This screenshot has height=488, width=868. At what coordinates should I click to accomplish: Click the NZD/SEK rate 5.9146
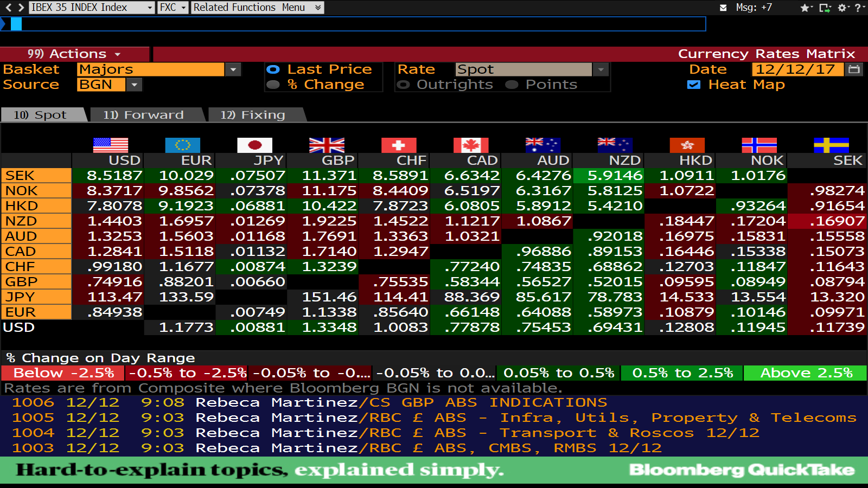pyautogui.click(x=609, y=176)
